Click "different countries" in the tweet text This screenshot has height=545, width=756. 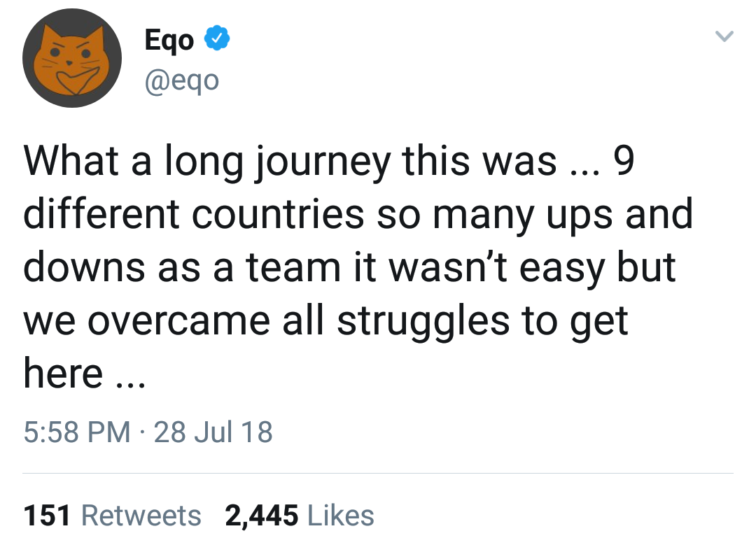point(194,215)
